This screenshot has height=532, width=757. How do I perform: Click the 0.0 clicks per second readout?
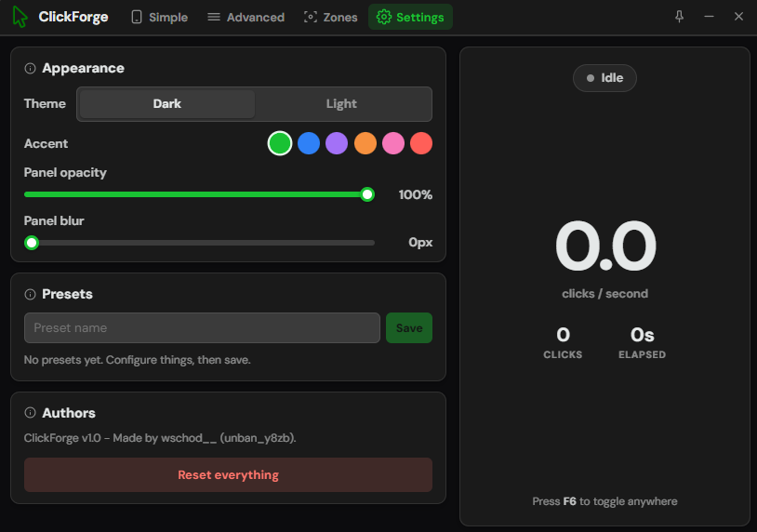(605, 246)
